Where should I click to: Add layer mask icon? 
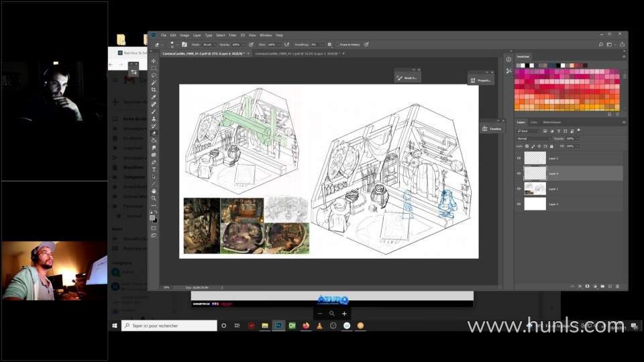point(588,286)
